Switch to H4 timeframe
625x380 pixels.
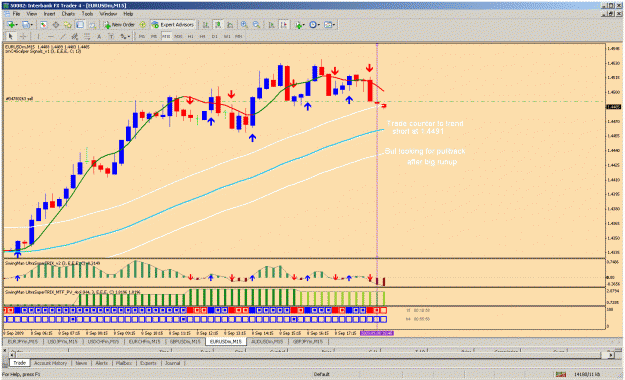pos(202,36)
